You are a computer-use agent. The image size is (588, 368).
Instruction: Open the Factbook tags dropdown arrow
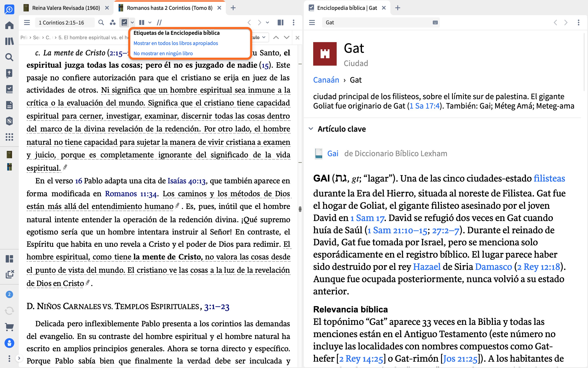point(132,23)
